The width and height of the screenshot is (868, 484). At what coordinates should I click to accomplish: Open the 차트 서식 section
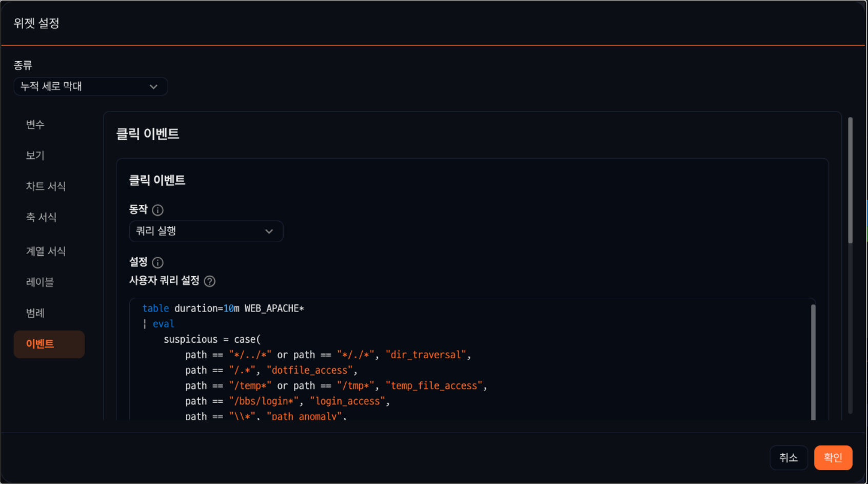(x=46, y=186)
